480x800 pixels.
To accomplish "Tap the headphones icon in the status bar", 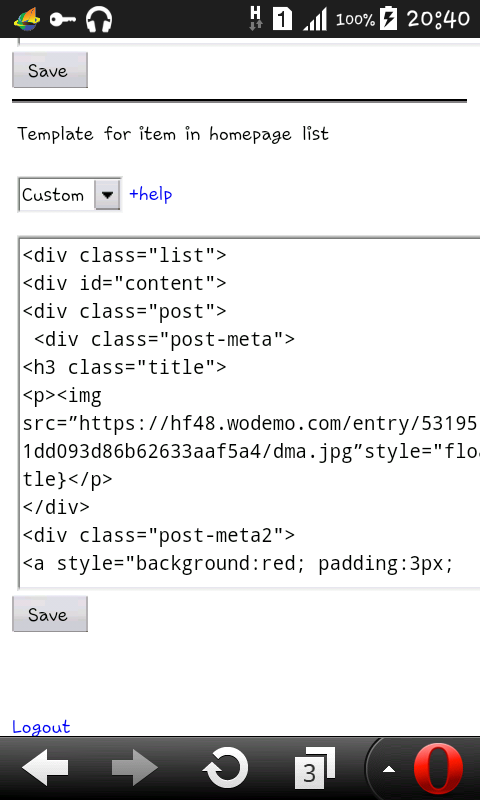I will coord(98,19).
